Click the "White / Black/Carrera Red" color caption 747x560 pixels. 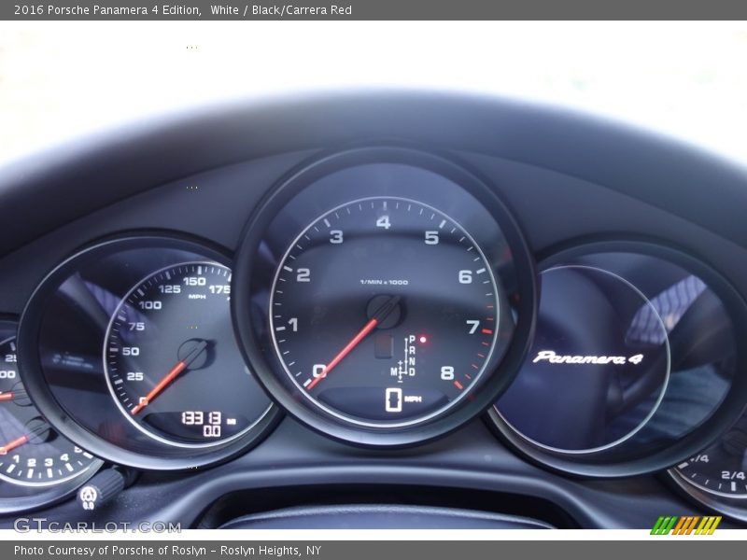tap(281, 10)
